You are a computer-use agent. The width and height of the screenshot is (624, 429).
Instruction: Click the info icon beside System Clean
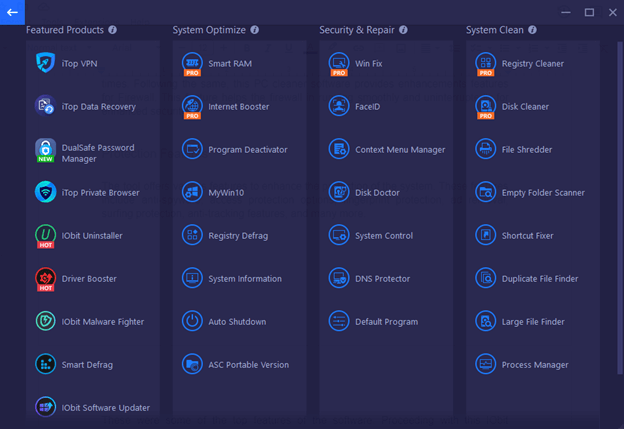coord(531,30)
